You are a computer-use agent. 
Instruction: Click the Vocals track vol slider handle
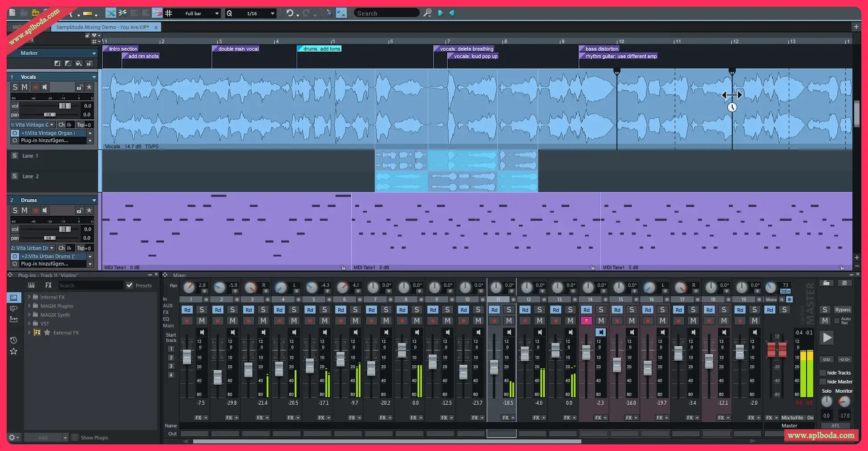coord(65,106)
